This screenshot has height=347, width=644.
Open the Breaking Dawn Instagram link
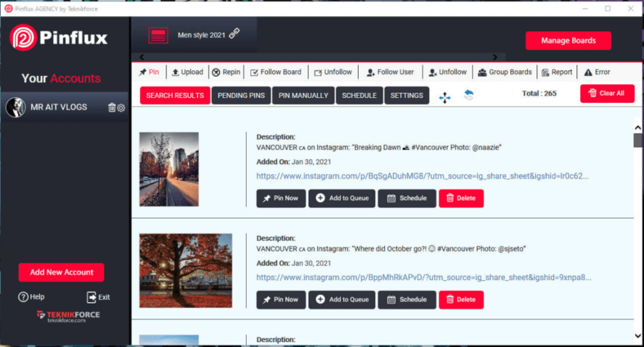[x=422, y=176]
